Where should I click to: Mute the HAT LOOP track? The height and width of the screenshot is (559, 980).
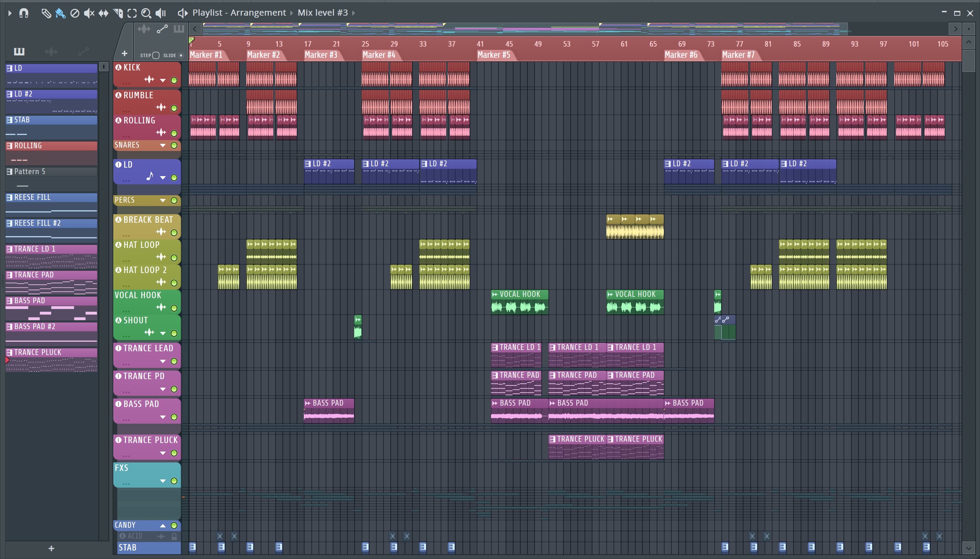(174, 258)
